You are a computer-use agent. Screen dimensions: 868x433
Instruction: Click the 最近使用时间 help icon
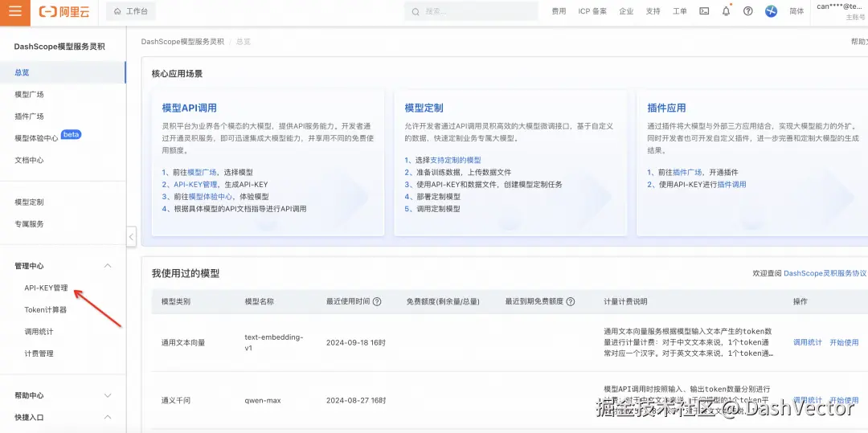pyautogui.click(x=377, y=302)
